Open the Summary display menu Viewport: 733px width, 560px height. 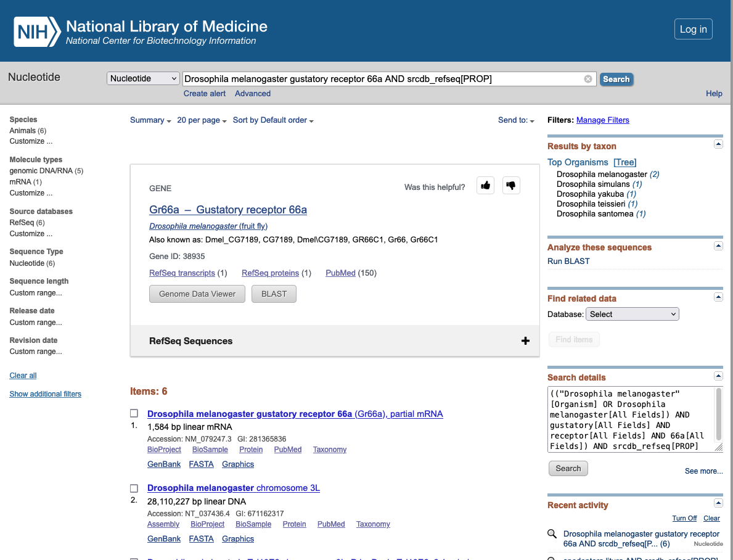(x=150, y=120)
